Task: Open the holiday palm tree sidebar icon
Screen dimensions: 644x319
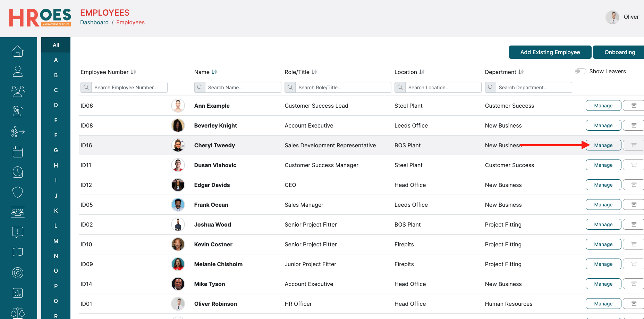Action: click(x=18, y=112)
